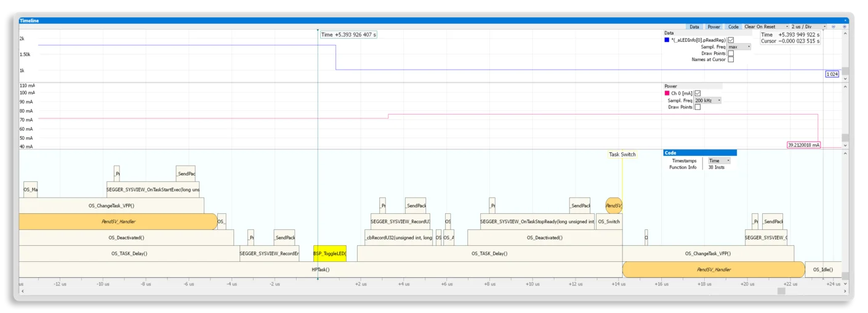
Task: Click the zoom-out circle icon in header
Action: pos(834,27)
